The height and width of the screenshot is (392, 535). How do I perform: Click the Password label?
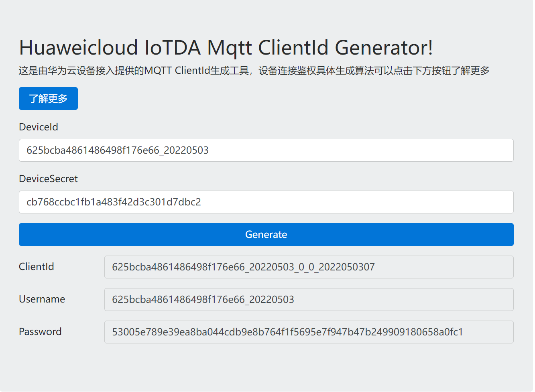click(40, 332)
